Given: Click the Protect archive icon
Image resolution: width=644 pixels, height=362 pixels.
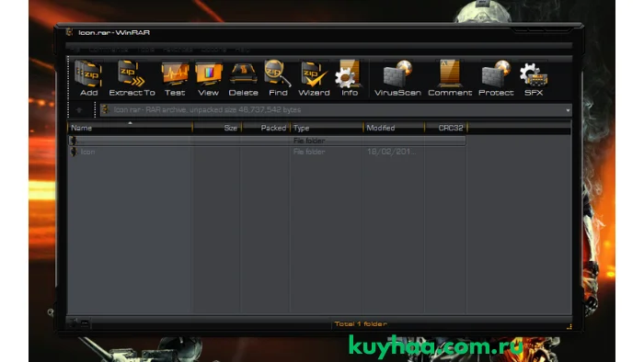Looking at the screenshot, I should [496, 78].
